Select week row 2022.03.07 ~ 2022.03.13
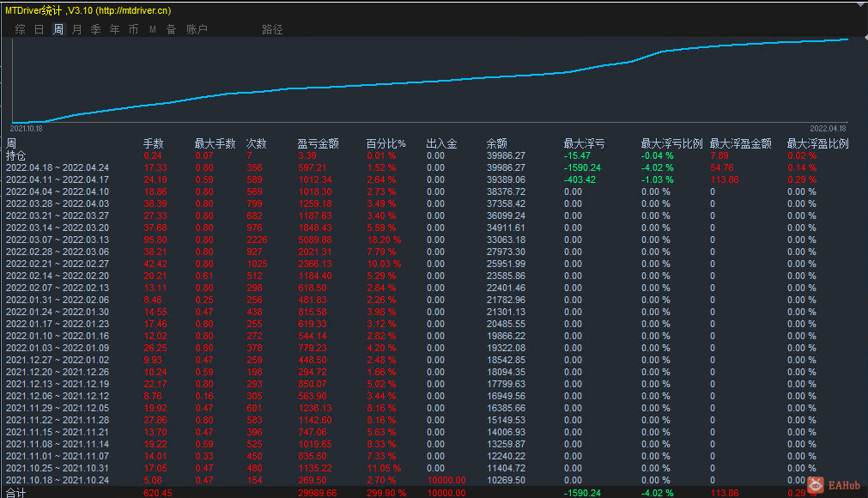The width and height of the screenshot is (868, 498). tap(58, 240)
